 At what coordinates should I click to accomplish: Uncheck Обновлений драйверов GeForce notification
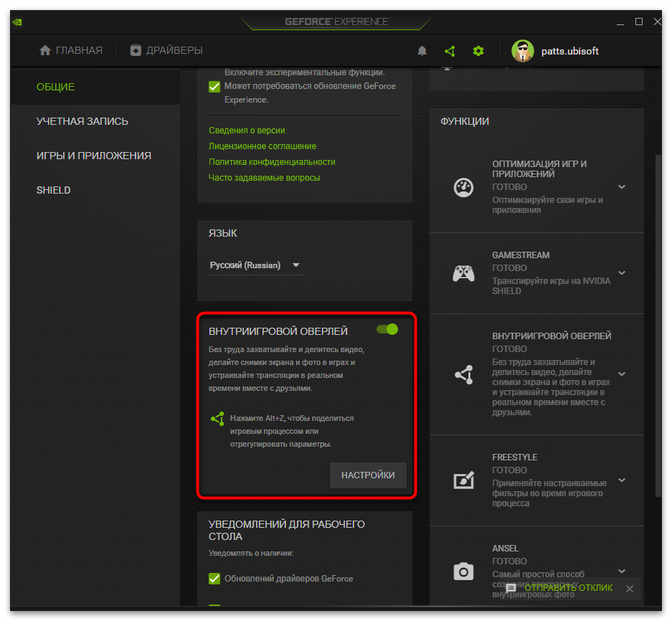214,579
